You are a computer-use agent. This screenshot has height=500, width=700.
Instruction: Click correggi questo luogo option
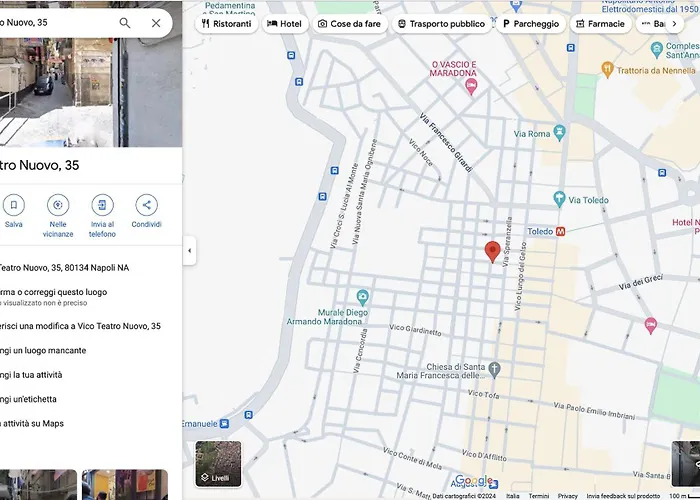[54, 292]
